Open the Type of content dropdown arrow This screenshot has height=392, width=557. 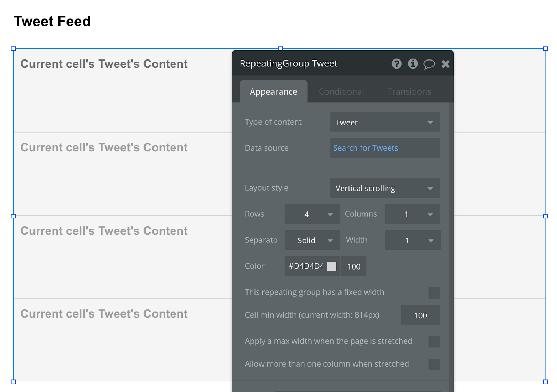(431, 122)
